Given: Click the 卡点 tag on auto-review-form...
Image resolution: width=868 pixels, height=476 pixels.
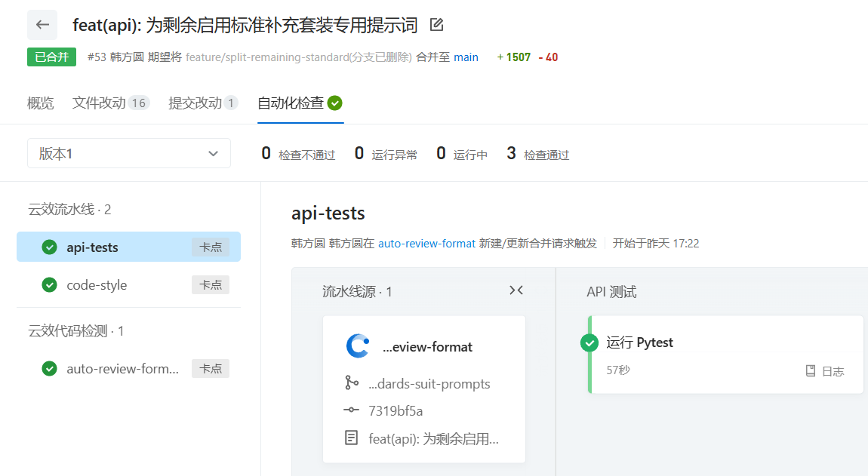Looking at the screenshot, I should point(211,369).
